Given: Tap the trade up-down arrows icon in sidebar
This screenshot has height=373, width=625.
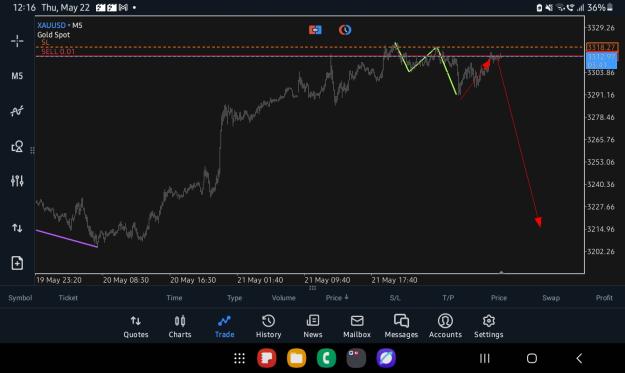Looking at the screenshot, I should point(17,228).
